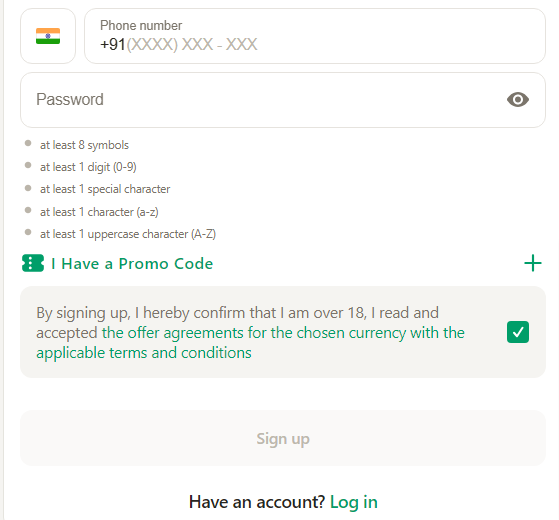Click the +91 country code prefix

pos(113,45)
